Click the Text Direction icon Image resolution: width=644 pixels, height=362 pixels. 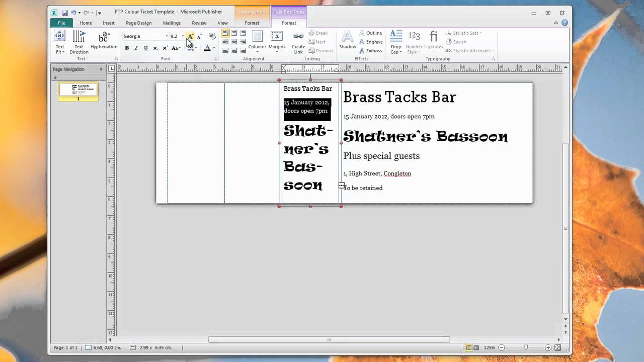(x=78, y=42)
